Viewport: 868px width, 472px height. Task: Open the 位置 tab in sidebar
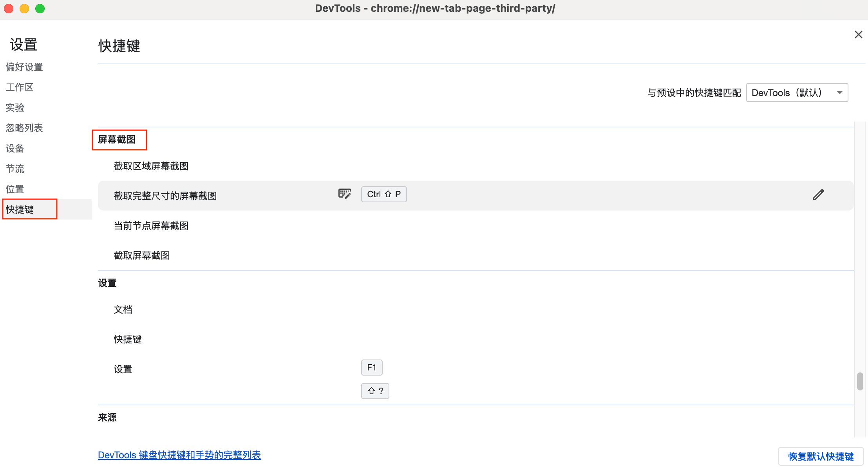(x=15, y=189)
